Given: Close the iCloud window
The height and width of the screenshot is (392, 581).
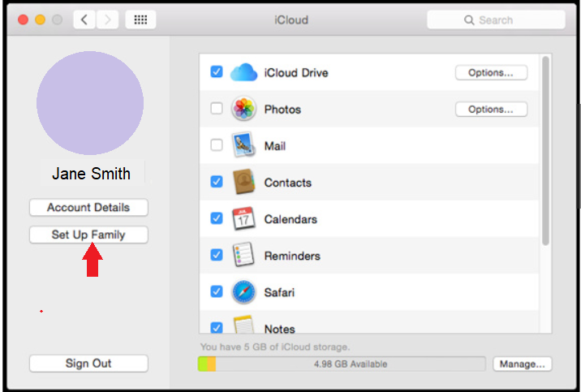Looking at the screenshot, I should [23, 19].
